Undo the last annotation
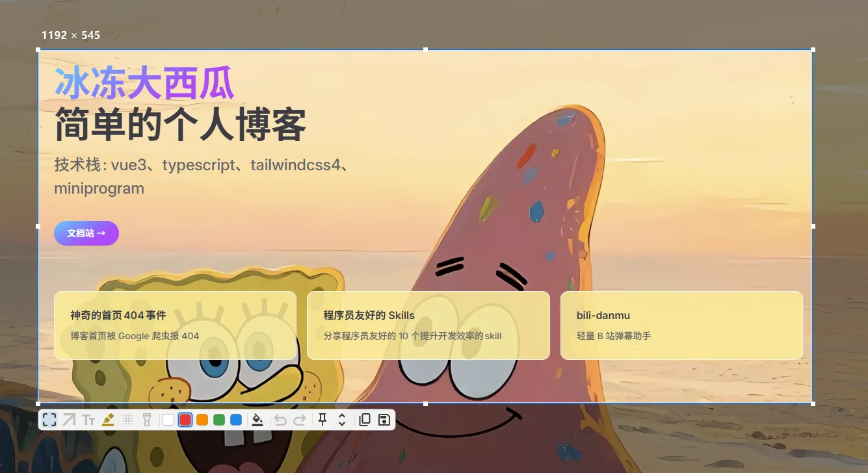 coord(280,420)
